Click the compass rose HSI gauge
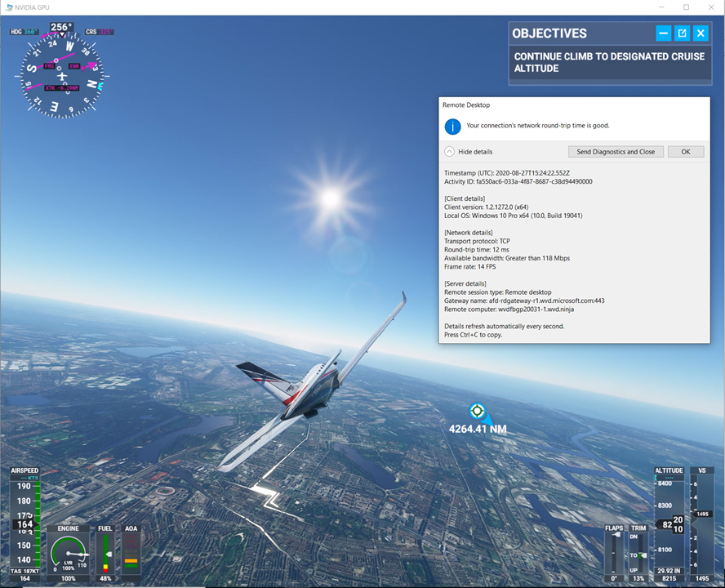The width and height of the screenshot is (725, 588). coord(62,76)
